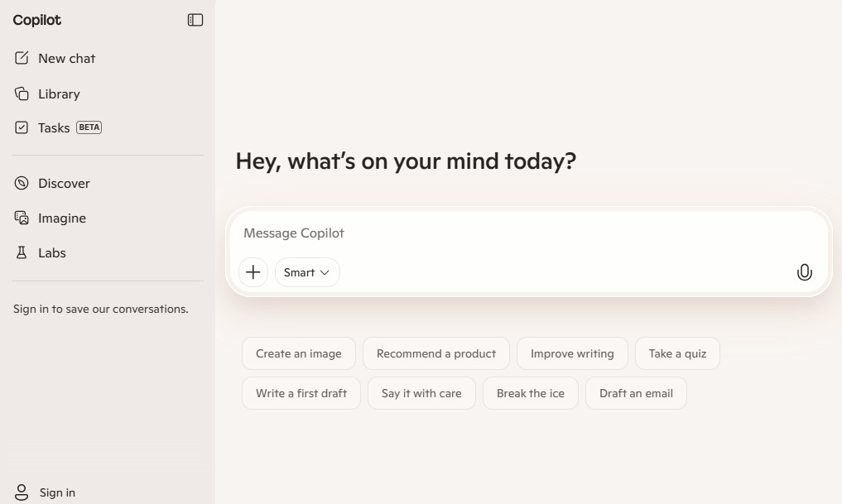
Task: Click the Tasks checklist icon
Action: [x=22, y=127]
